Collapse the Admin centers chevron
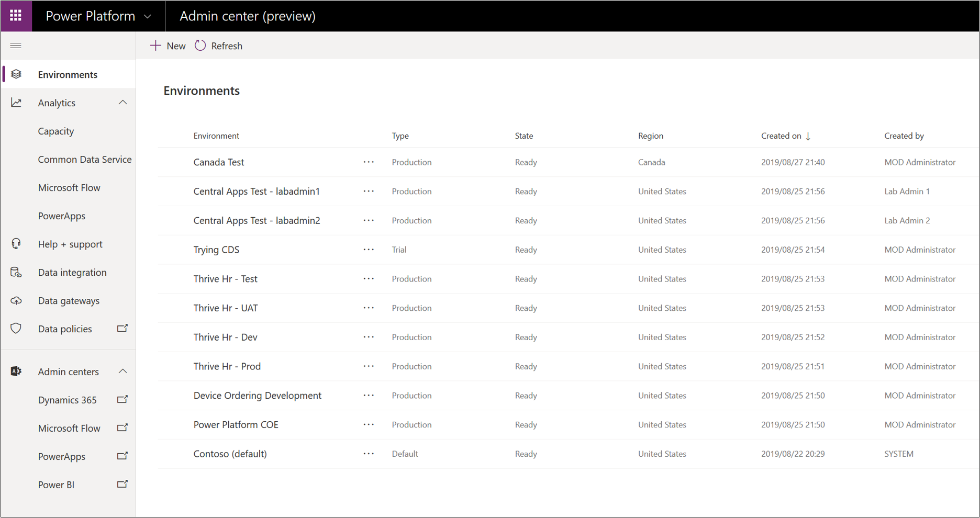980x518 pixels. tap(123, 371)
